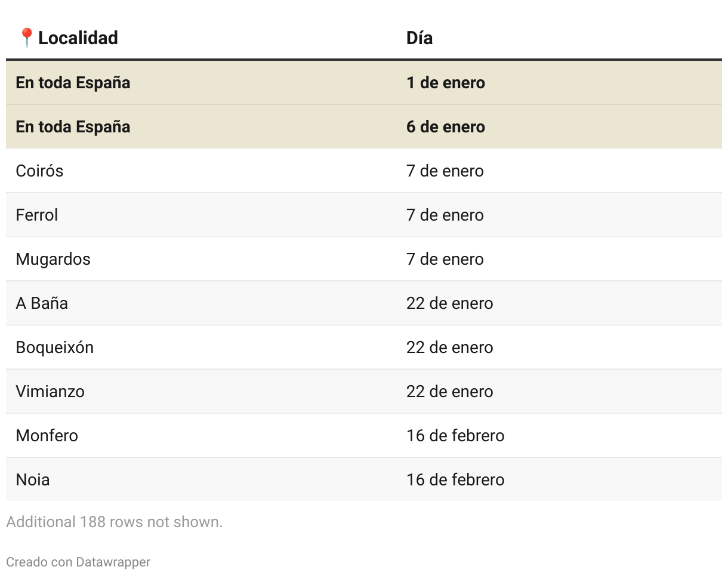Select the 22 de enero date for Vimianzo
The height and width of the screenshot is (576, 728).
tap(450, 391)
